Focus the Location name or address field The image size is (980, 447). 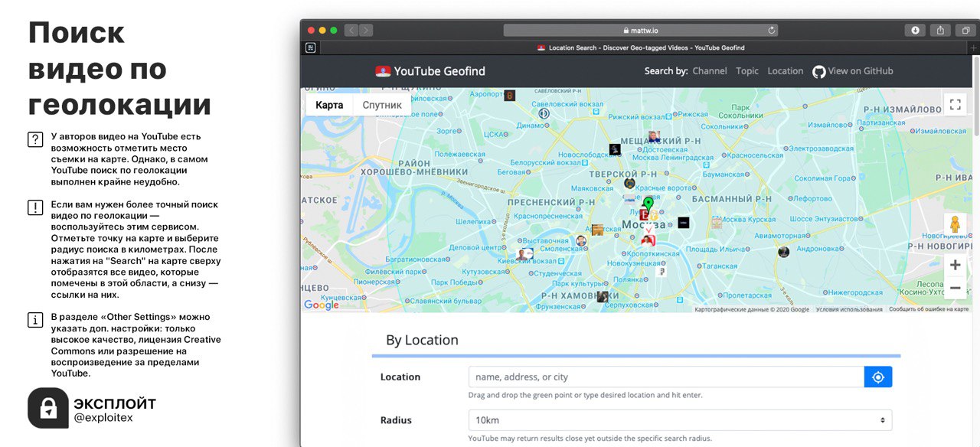(x=666, y=377)
